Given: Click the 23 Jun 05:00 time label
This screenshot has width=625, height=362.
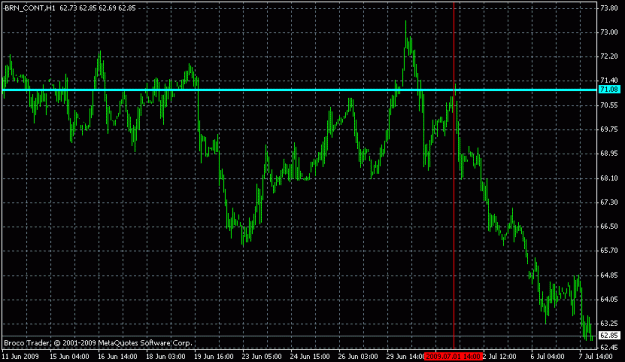Looking at the screenshot, I should point(261,356).
